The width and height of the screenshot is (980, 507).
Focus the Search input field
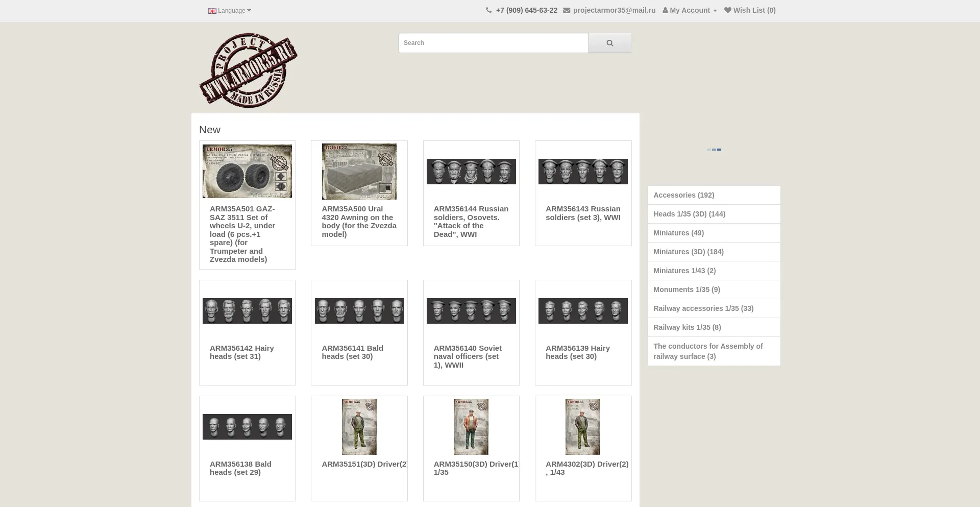coord(493,43)
